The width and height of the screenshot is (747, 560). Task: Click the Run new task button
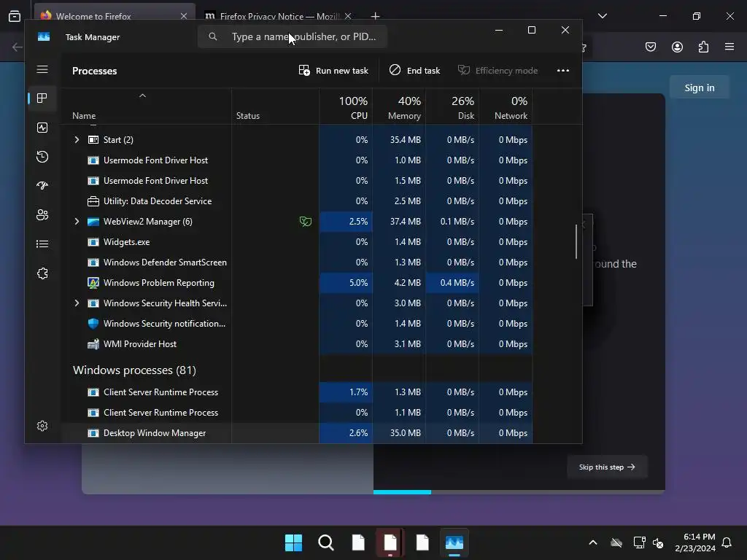click(x=333, y=71)
